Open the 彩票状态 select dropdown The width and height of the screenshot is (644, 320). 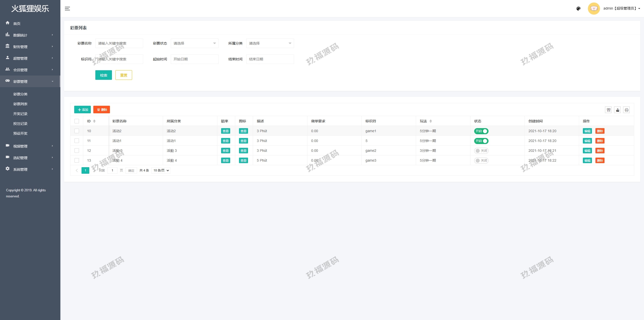(194, 43)
